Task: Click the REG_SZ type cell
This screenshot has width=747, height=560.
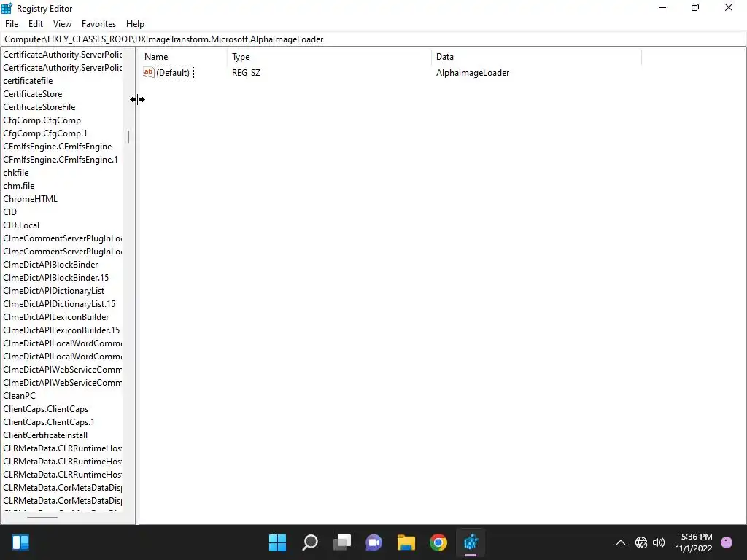Action: tap(247, 73)
